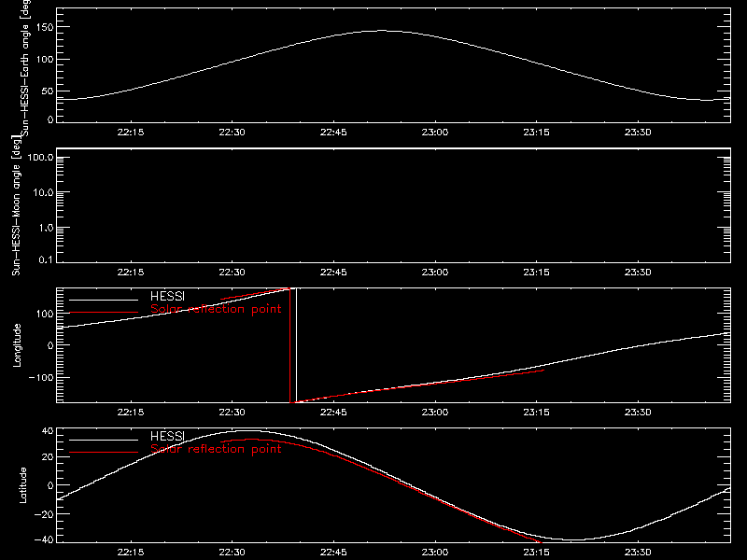
Task: Click the 100.0 tick on the Moon angle plot
Action: tap(40, 158)
